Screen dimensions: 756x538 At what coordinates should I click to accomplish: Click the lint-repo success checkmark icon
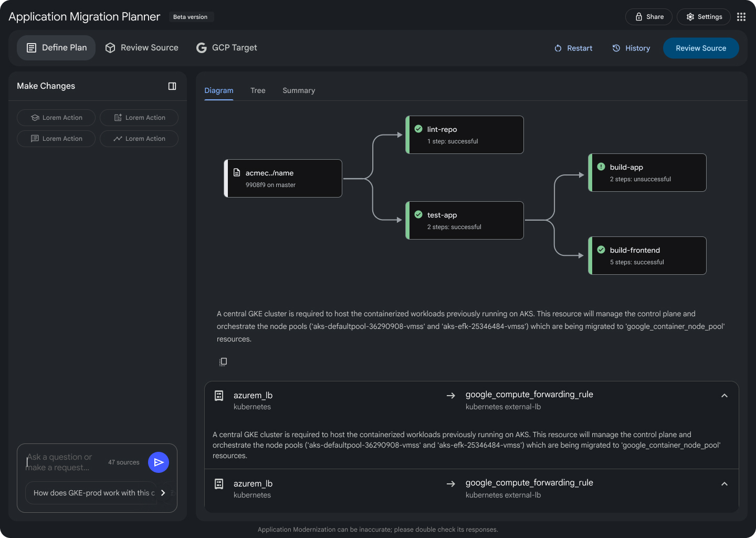418,129
